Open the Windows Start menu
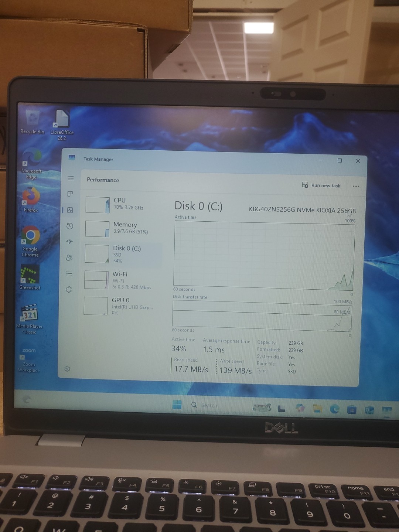Screen dimensions: 399x532 point(177,405)
